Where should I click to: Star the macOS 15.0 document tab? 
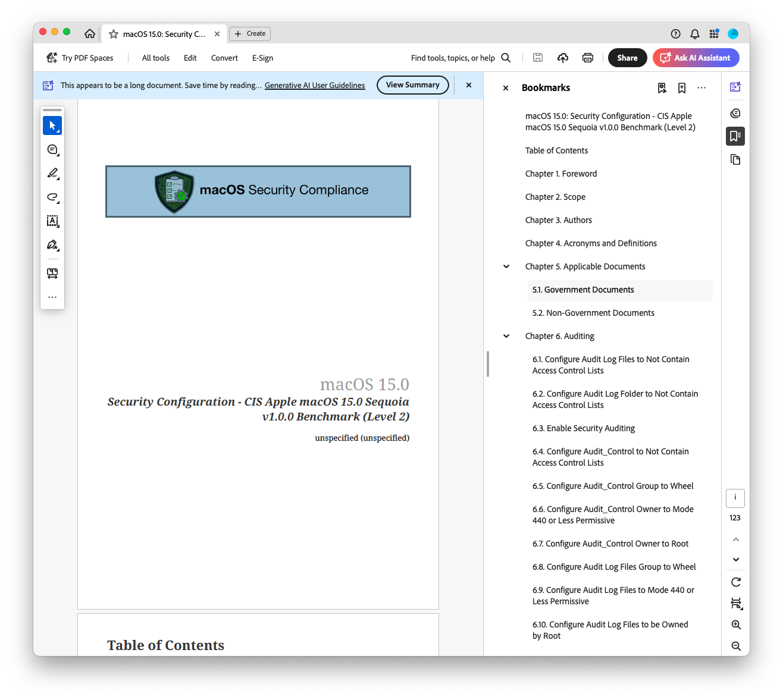[x=114, y=34]
